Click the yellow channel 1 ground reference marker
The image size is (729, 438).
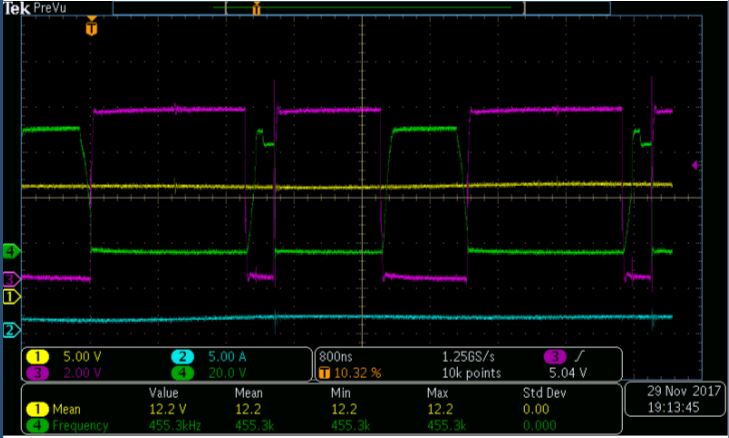12,297
